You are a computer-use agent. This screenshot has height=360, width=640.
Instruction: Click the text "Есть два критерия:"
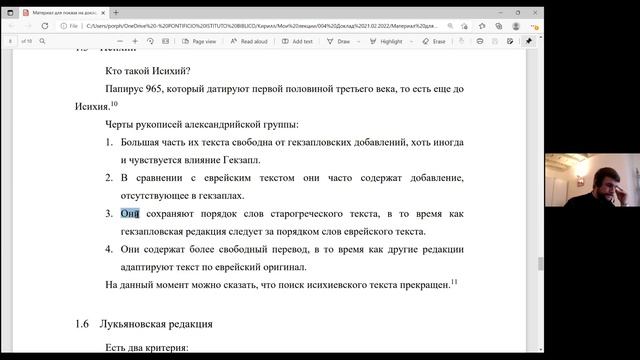pos(147,348)
